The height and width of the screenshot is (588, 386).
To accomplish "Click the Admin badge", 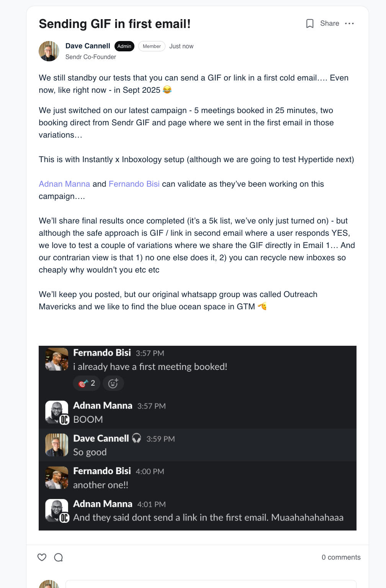I will click(x=124, y=46).
